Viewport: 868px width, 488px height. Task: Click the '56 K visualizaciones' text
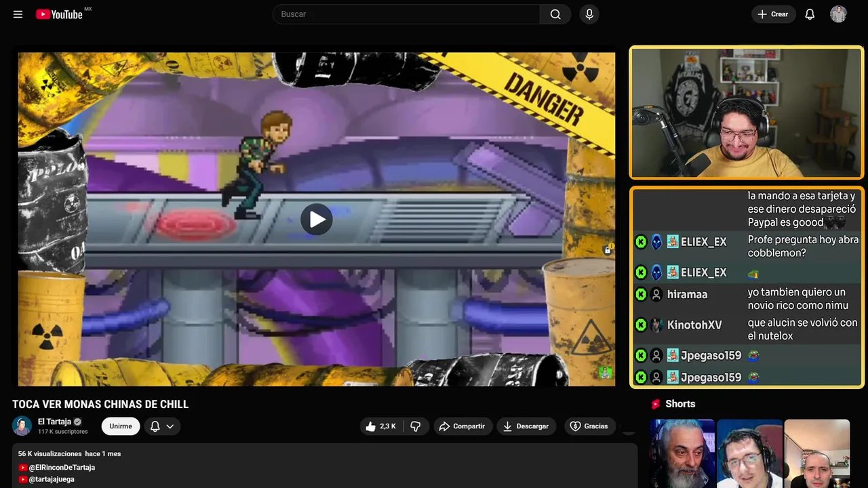click(x=50, y=453)
